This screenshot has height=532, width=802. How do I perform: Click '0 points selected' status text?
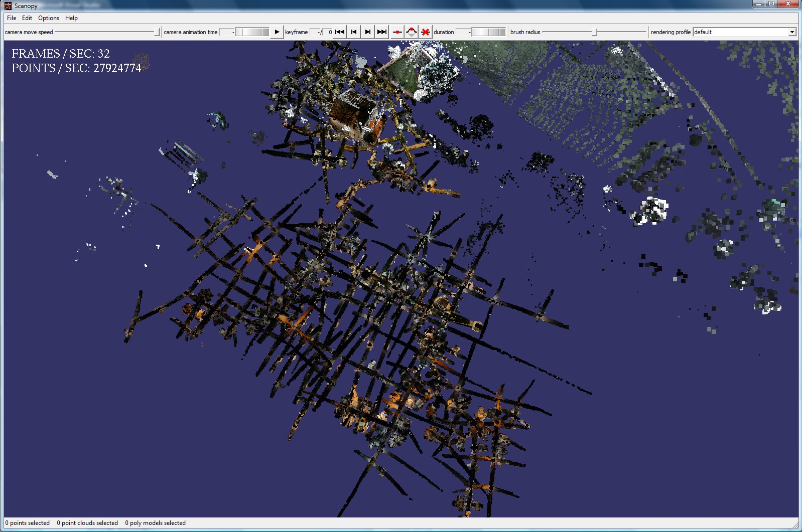coord(28,523)
